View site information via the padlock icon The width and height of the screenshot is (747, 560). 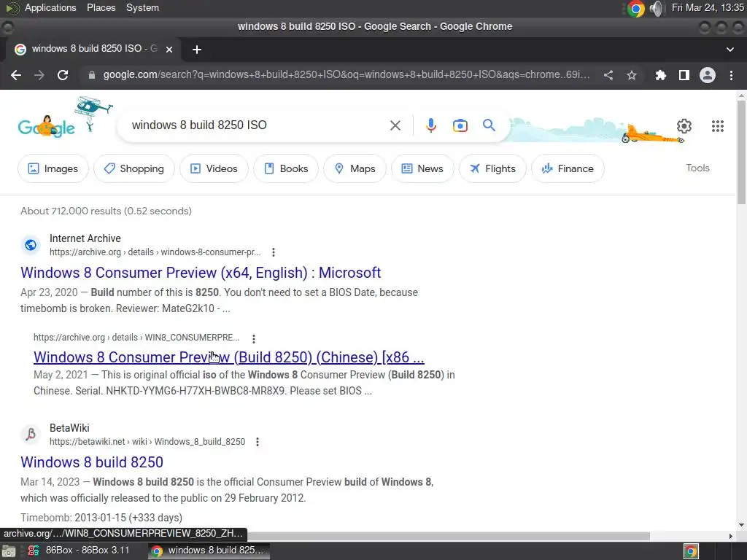point(92,75)
